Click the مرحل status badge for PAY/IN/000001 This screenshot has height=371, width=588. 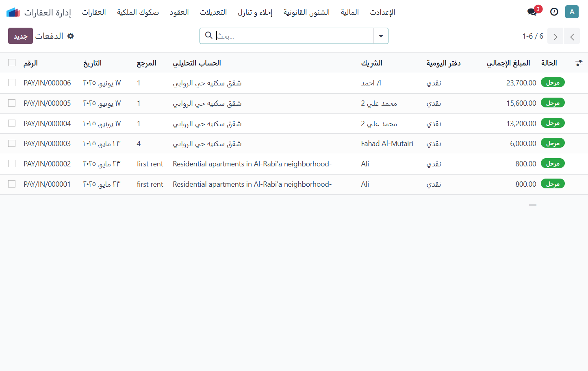click(553, 184)
